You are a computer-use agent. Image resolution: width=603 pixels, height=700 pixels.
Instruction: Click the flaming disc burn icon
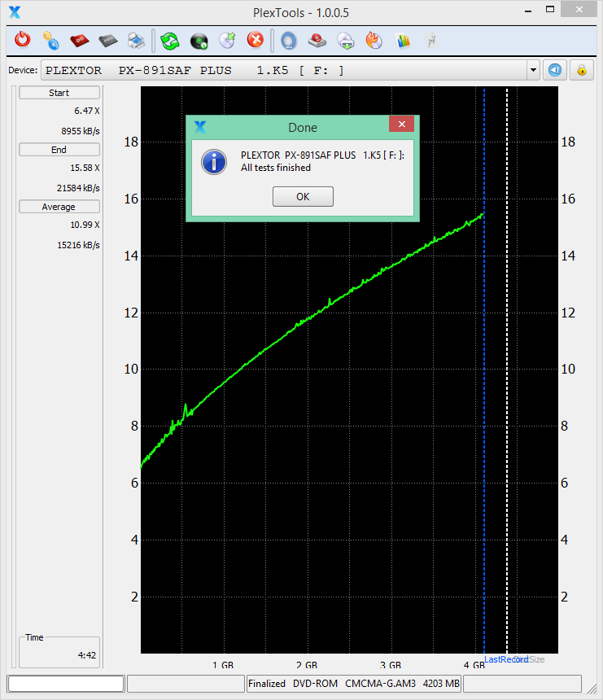coord(374,40)
